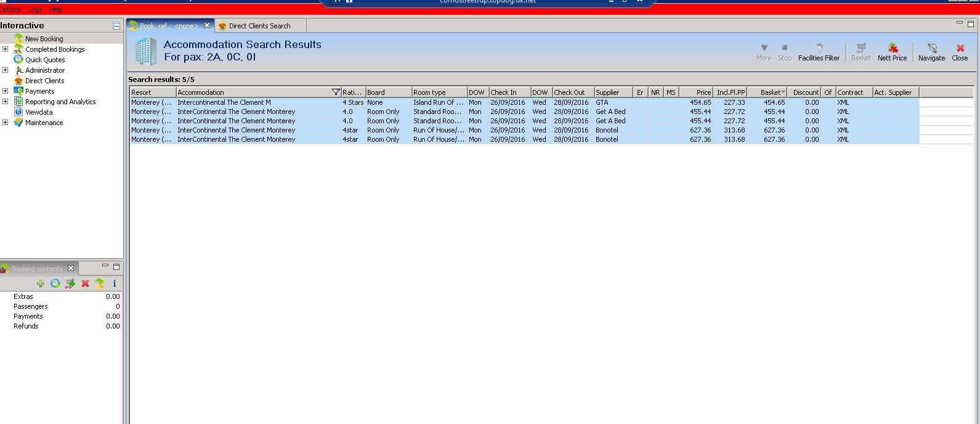Image resolution: width=980 pixels, height=424 pixels.
Task: Open the Facilities Filter
Action: pyautogui.click(x=819, y=52)
